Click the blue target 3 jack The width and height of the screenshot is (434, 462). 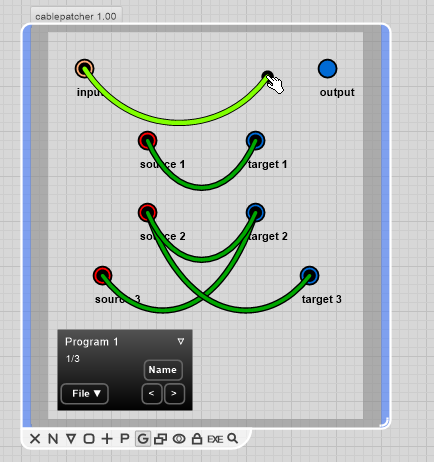point(309,275)
